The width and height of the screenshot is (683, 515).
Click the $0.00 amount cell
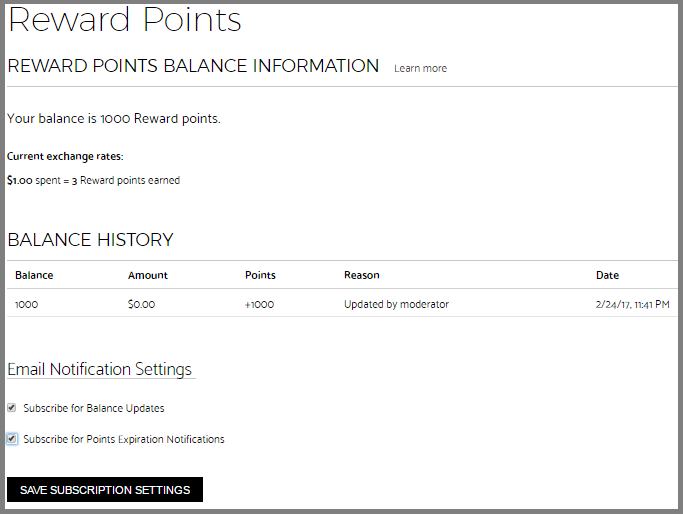(142, 305)
